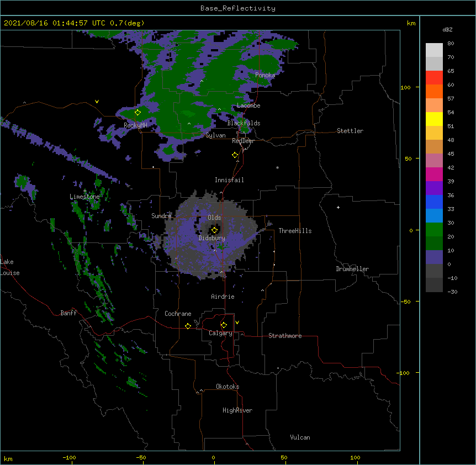Select the 50 tick label on right axis
Viewport: 476px width, 465px height.
coord(408,158)
